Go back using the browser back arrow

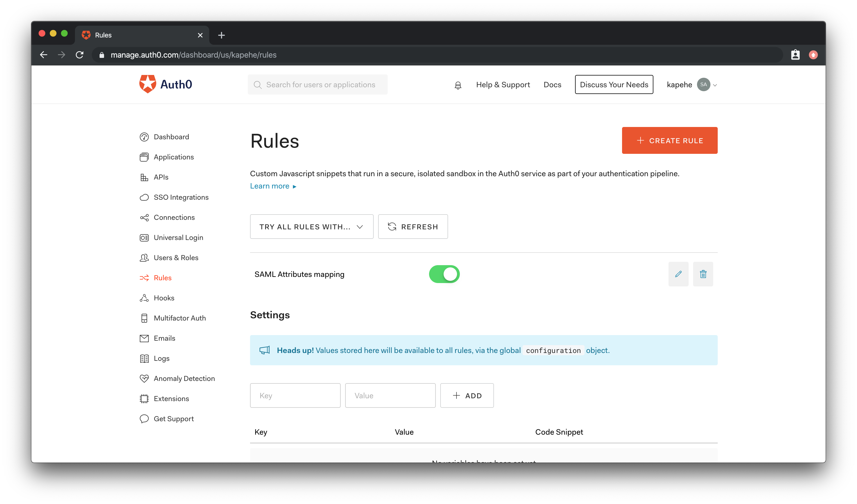tap(44, 55)
